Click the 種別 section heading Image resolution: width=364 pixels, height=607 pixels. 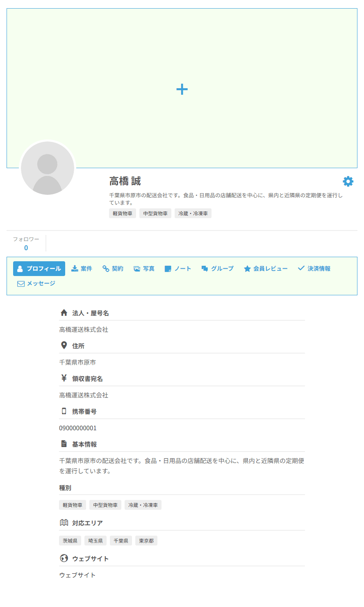(65, 488)
